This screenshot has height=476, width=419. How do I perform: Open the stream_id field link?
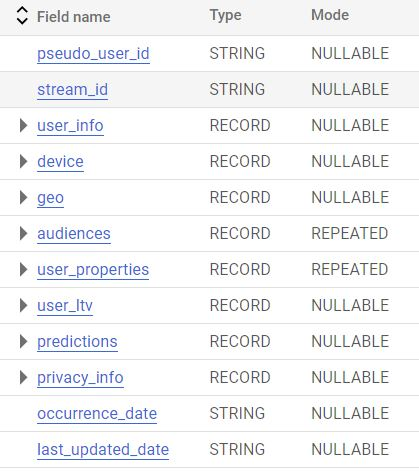[x=72, y=90]
